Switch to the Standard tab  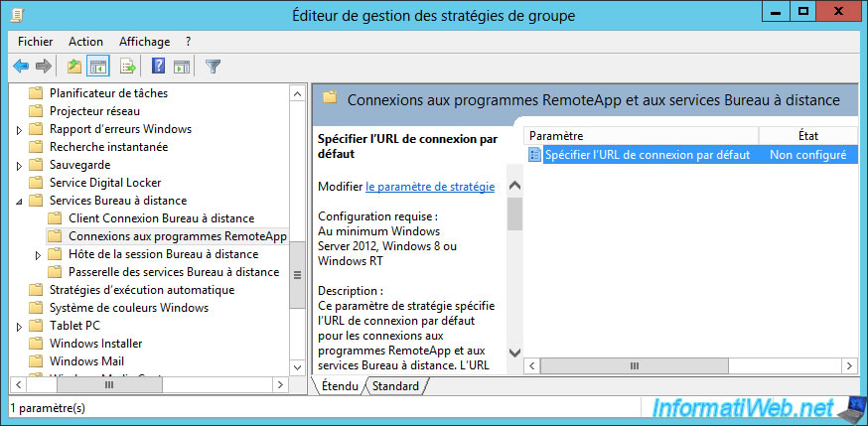coord(395,386)
